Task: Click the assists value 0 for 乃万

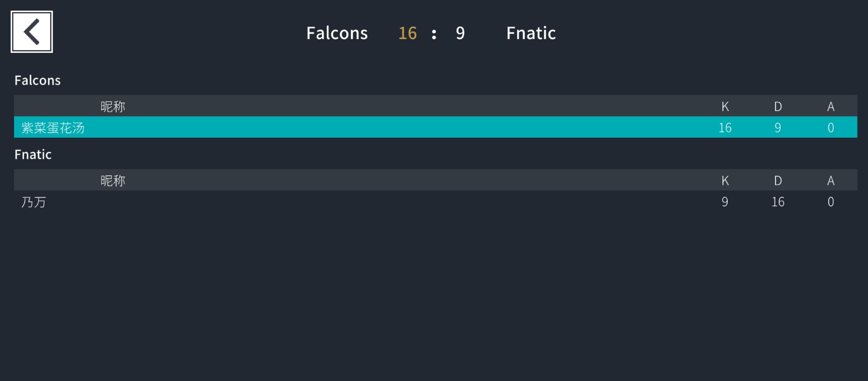Action: (x=831, y=201)
